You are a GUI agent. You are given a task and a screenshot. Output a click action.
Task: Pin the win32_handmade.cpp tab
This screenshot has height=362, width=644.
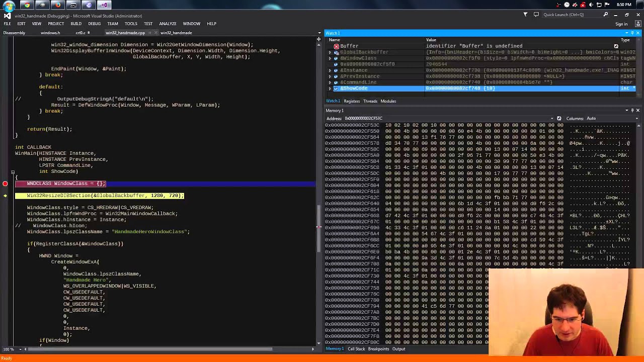pos(149,33)
